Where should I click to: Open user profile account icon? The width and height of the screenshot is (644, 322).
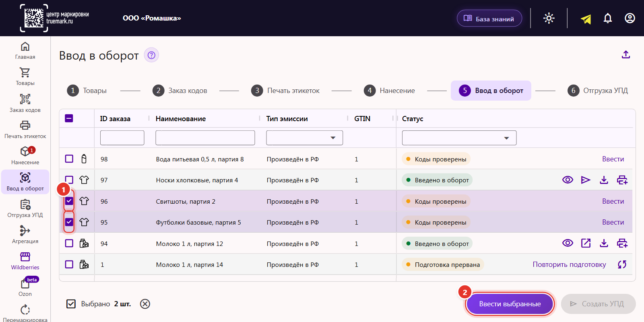pos(630,18)
